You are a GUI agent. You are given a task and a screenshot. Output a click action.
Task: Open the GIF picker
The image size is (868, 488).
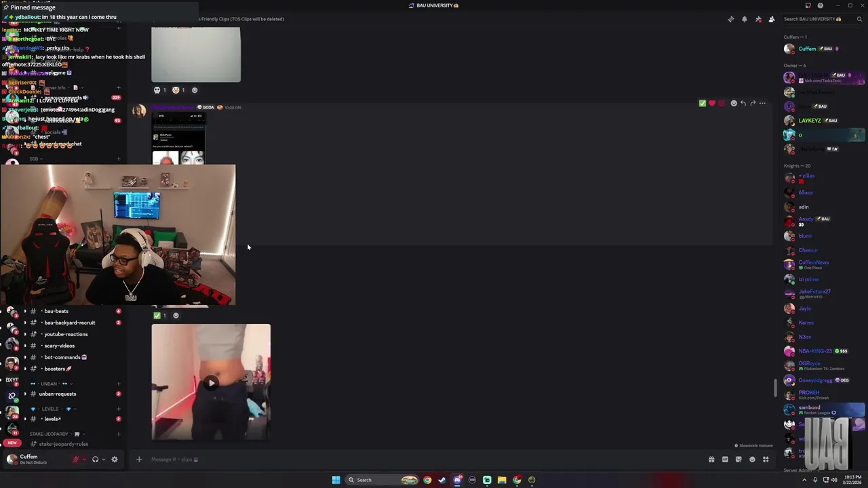[725, 460]
